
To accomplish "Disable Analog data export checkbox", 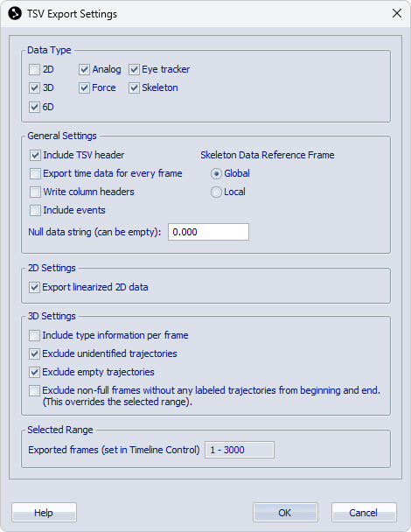I will 84,69.
